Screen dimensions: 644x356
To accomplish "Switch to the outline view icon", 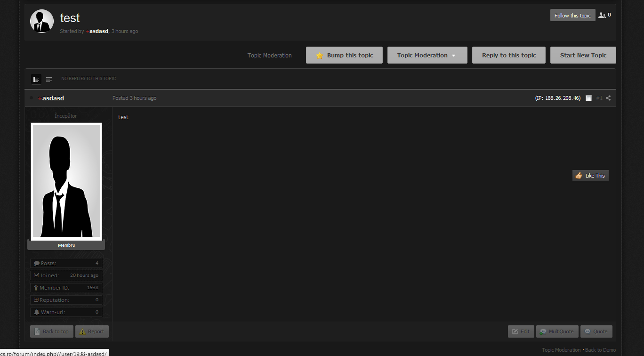I will [x=49, y=79].
